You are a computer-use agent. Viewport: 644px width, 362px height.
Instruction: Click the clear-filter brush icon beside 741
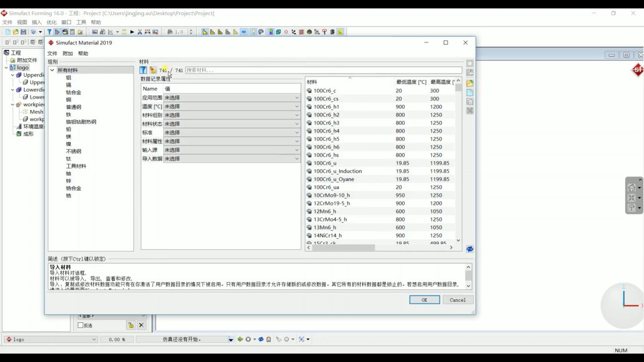point(153,70)
